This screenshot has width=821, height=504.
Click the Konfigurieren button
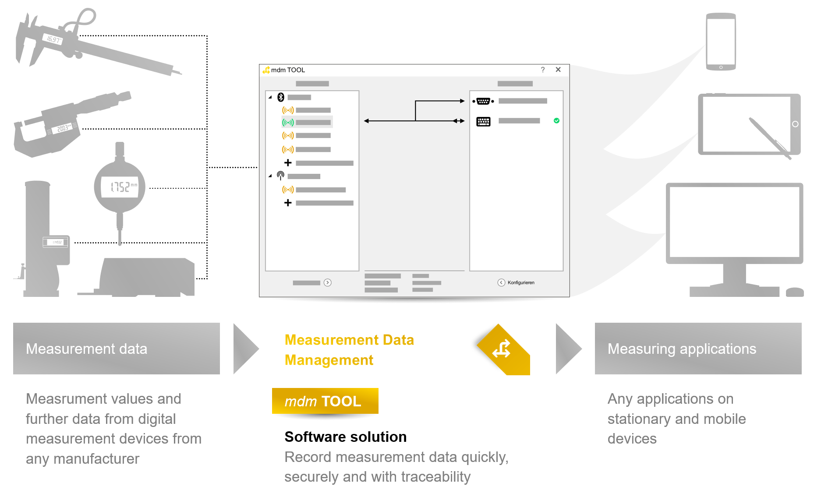[516, 282]
